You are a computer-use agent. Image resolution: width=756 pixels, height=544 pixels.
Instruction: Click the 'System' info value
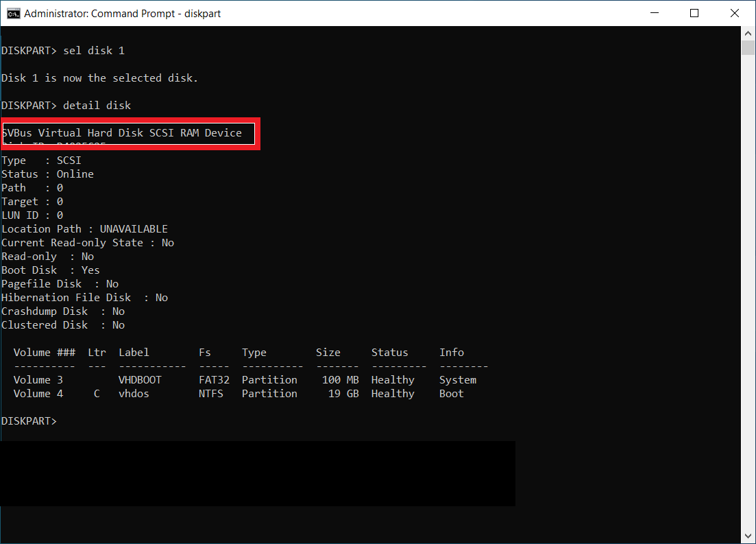[458, 380]
